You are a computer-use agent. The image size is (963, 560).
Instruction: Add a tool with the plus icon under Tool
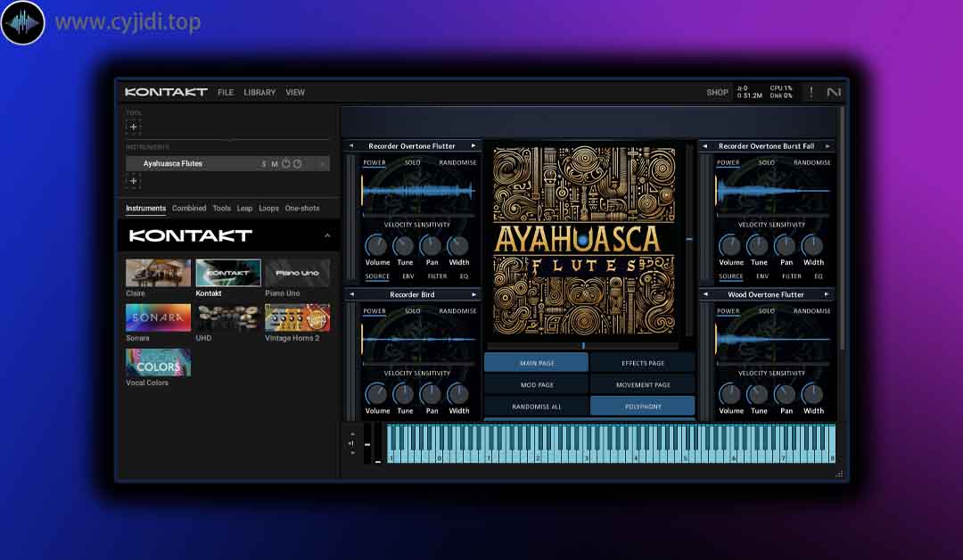tap(133, 128)
